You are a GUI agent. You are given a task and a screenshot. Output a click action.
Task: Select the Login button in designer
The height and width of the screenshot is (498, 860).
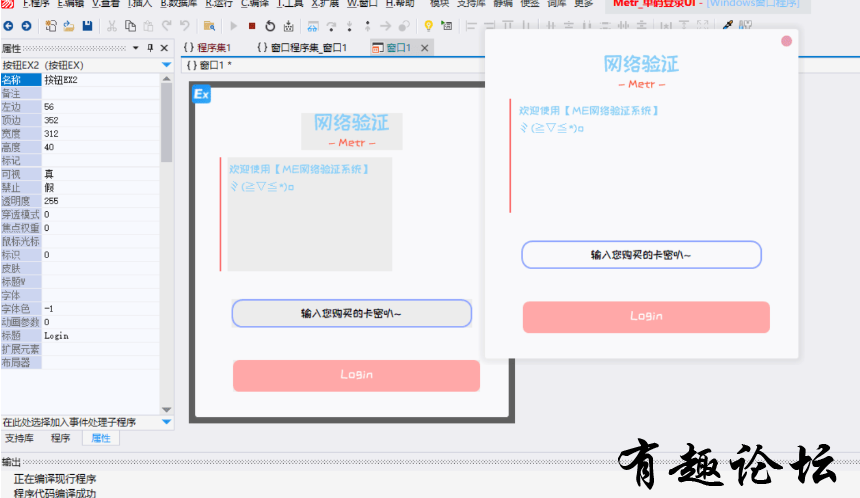click(356, 375)
